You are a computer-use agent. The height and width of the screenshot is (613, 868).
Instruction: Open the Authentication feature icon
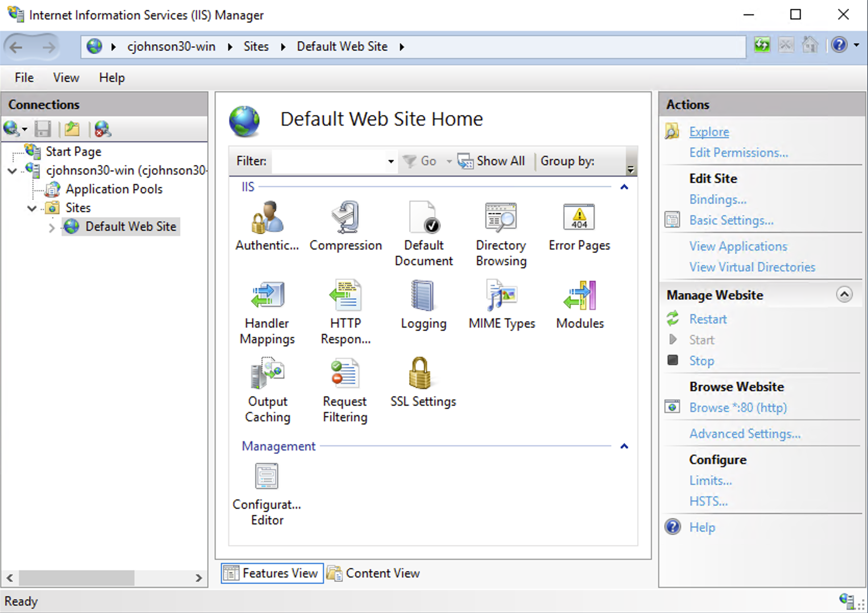point(267,226)
